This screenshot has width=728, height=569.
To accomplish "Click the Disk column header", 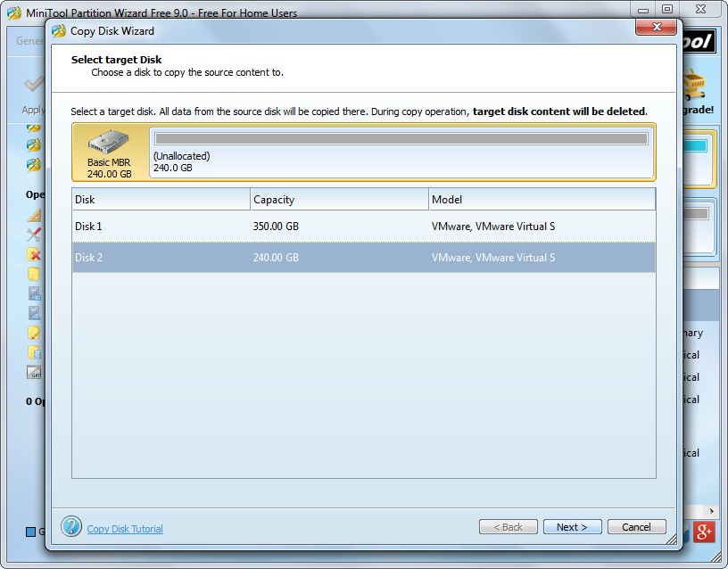I will pyautogui.click(x=161, y=200).
